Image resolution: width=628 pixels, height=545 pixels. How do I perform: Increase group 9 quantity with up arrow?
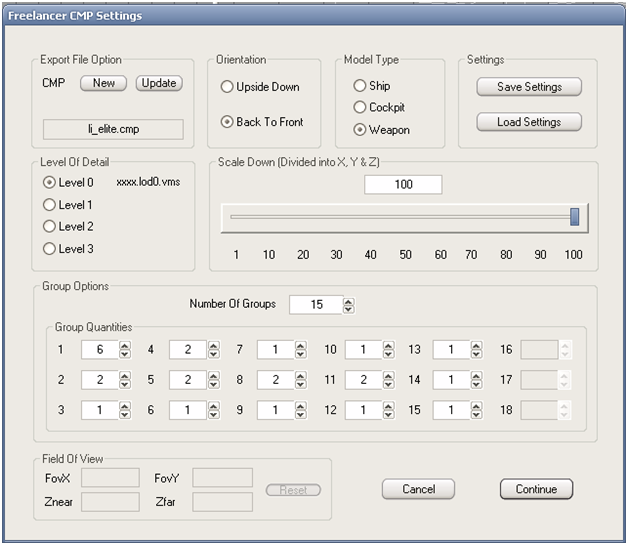301,406
